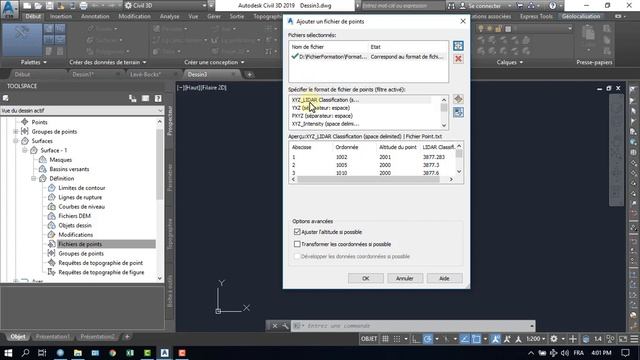Toggle ortho mode in status bar
This screenshot has height=360, width=640.
(x=416, y=339)
